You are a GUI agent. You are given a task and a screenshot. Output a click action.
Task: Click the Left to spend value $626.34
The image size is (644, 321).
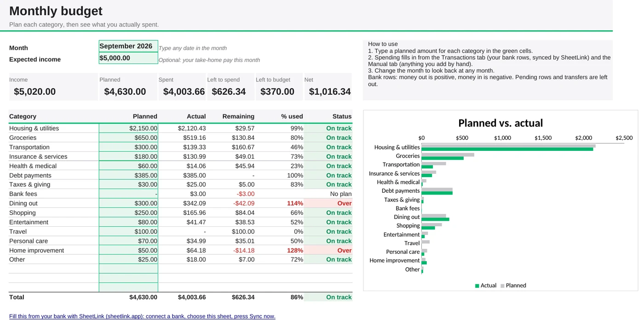pos(229,92)
